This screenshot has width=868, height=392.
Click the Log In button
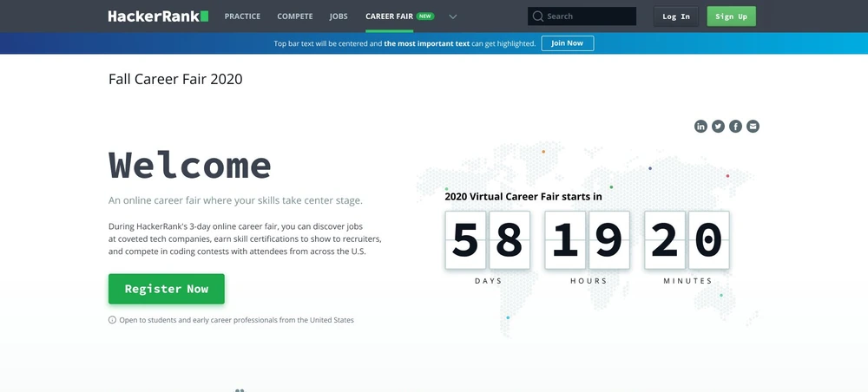click(676, 16)
